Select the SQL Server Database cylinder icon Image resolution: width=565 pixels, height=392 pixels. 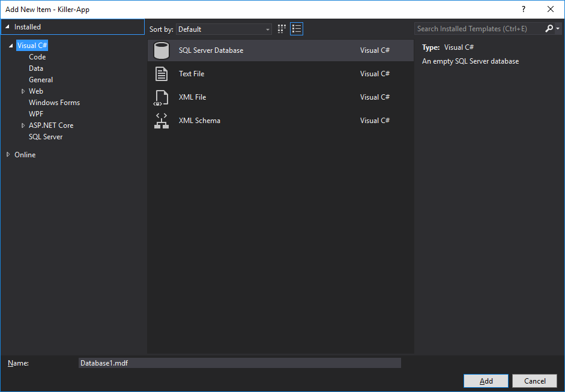(161, 50)
